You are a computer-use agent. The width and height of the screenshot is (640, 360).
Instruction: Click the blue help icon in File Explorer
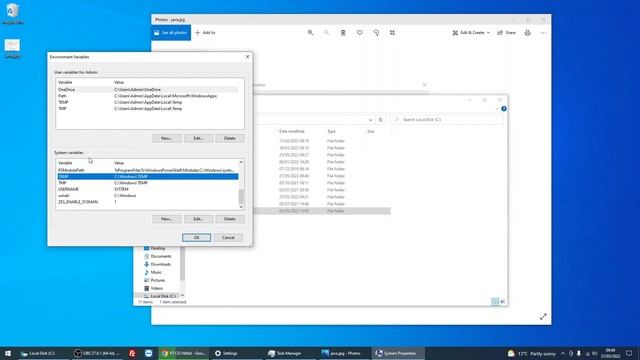pos(504,109)
